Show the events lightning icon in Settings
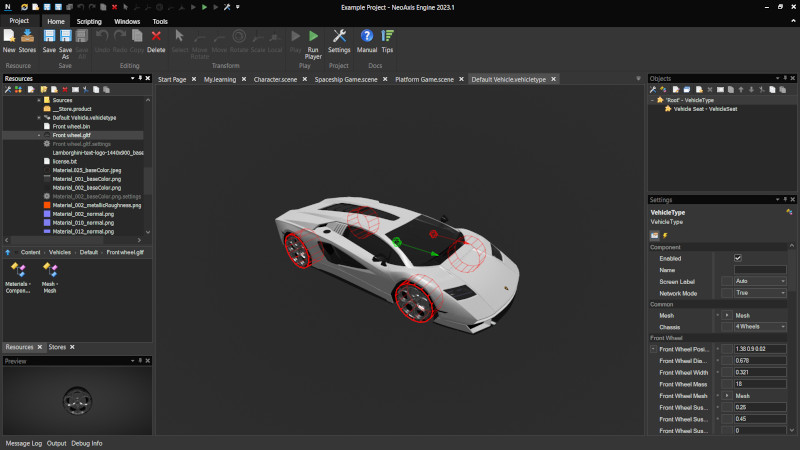 [x=665, y=235]
